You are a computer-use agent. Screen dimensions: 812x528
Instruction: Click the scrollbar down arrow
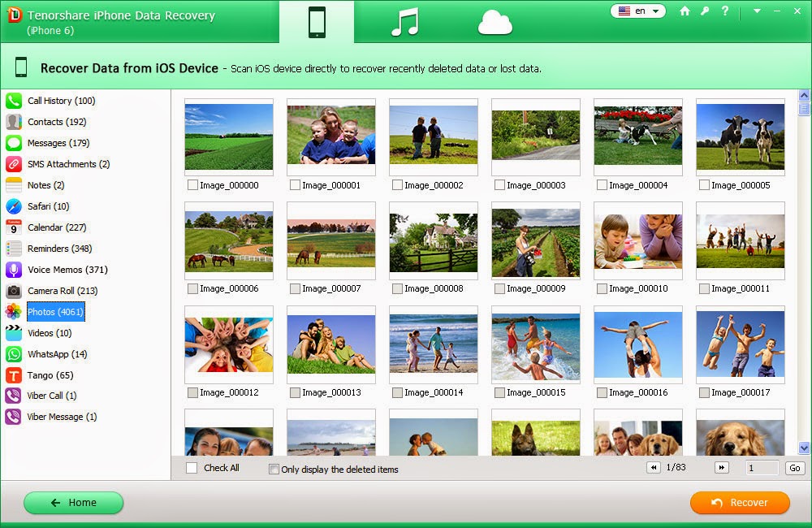(804, 448)
